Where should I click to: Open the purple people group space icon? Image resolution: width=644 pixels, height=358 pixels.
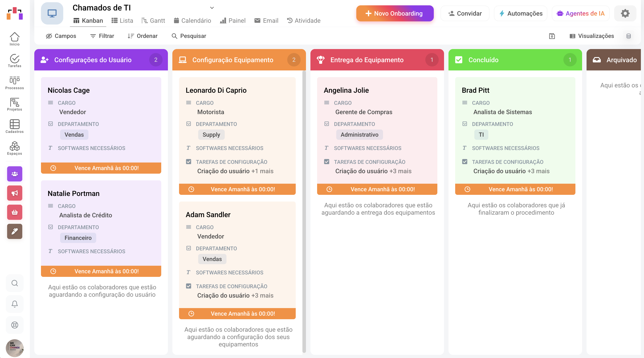tap(14, 174)
